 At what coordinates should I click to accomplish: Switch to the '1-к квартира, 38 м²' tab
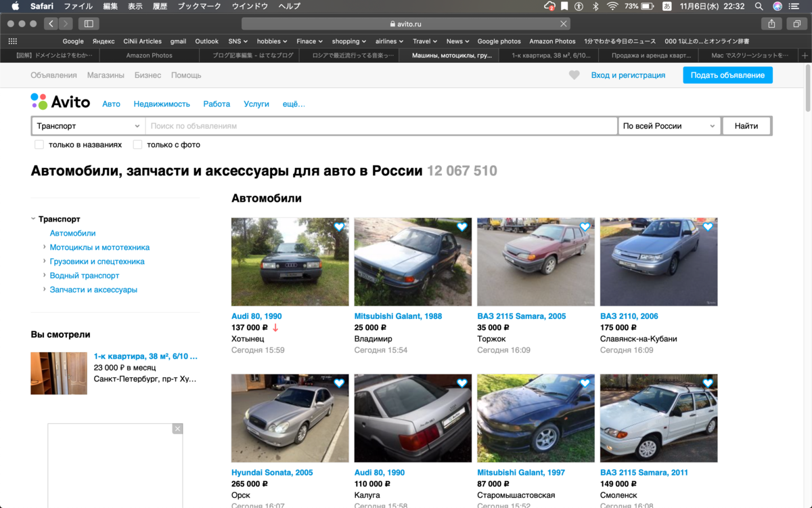(x=550, y=56)
